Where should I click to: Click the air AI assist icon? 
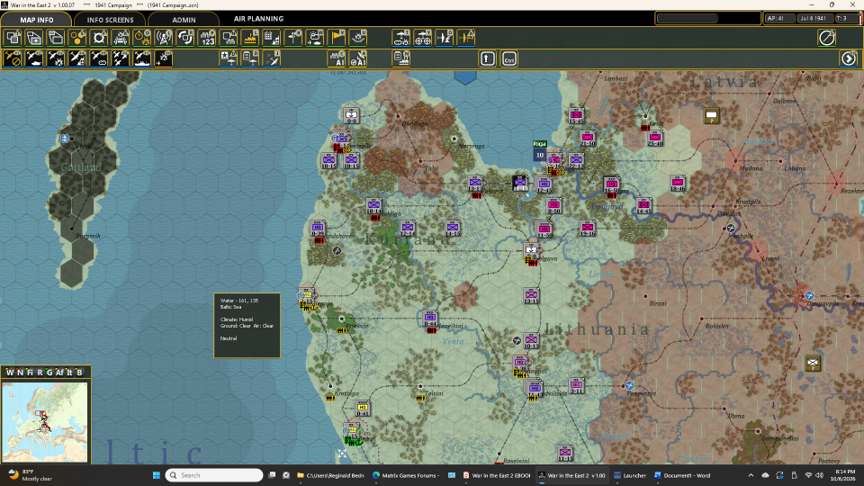click(358, 58)
